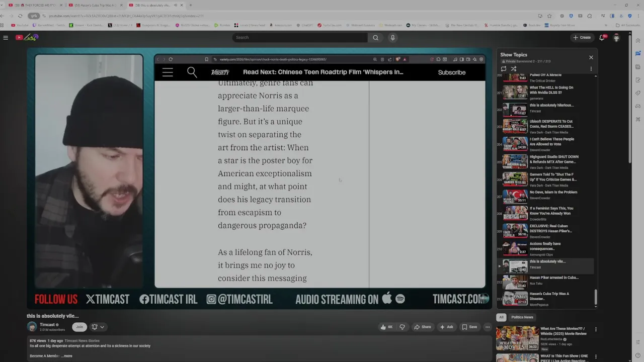Screen dimensions: 644x362
Task: Toggle loop playlist in Show Topics
Action: pyautogui.click(x=504, y=69)
